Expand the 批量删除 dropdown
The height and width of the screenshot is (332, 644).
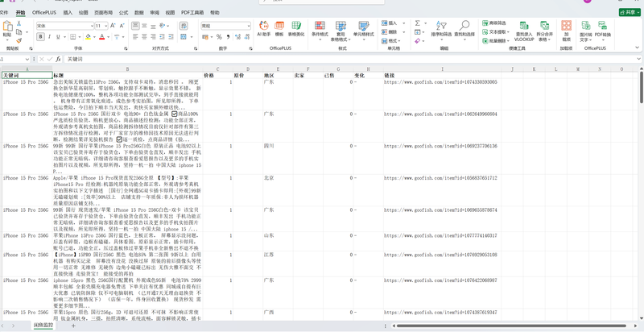coord(509,41)
